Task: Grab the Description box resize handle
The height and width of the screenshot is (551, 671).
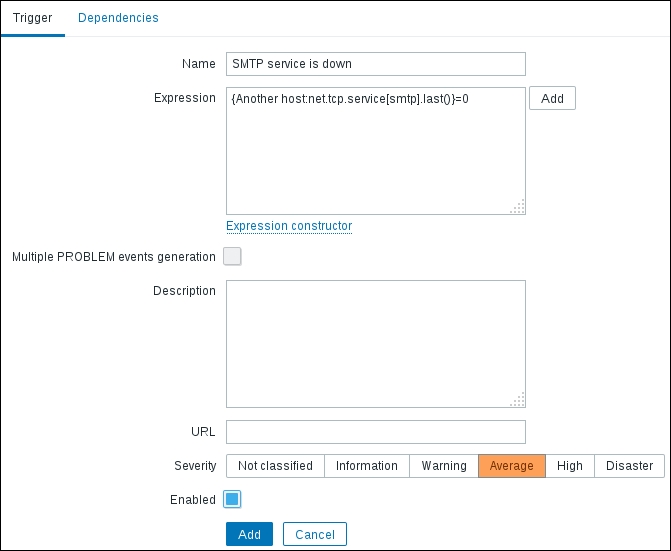Action: click(518, 401)
